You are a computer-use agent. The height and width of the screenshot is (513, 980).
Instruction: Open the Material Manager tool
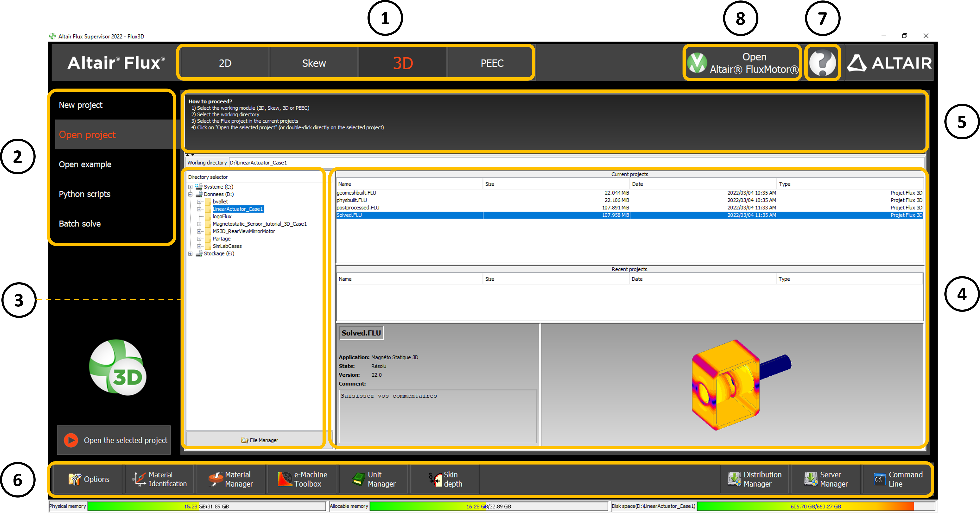231,479
